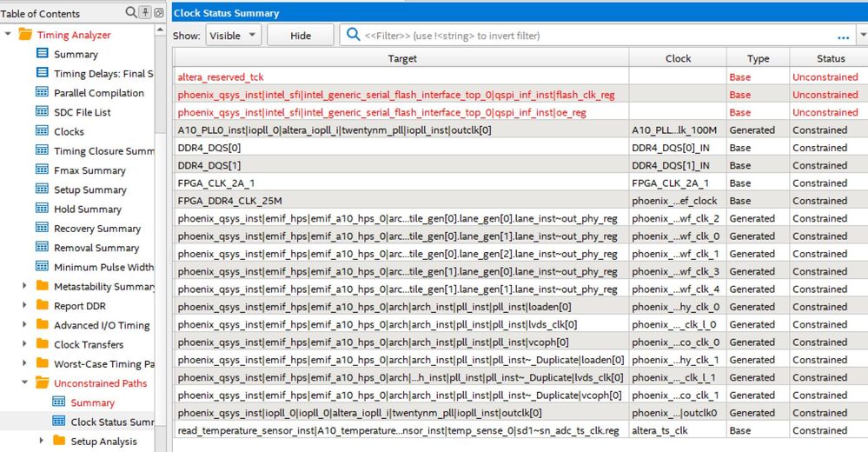Click the SDC File List icon
Image resolution: width=868 pixels, height=452 pixels.
click(x=42, y=112)
